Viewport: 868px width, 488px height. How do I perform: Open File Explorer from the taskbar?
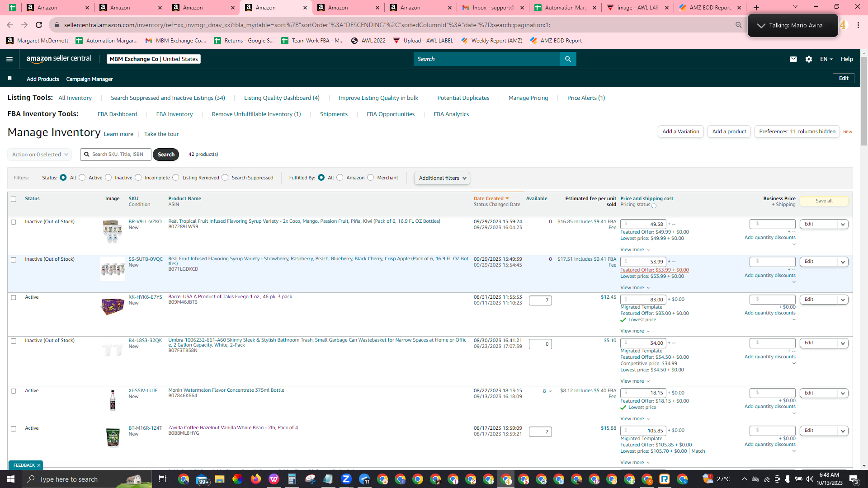pyautogui.click(x=220, y=479)
